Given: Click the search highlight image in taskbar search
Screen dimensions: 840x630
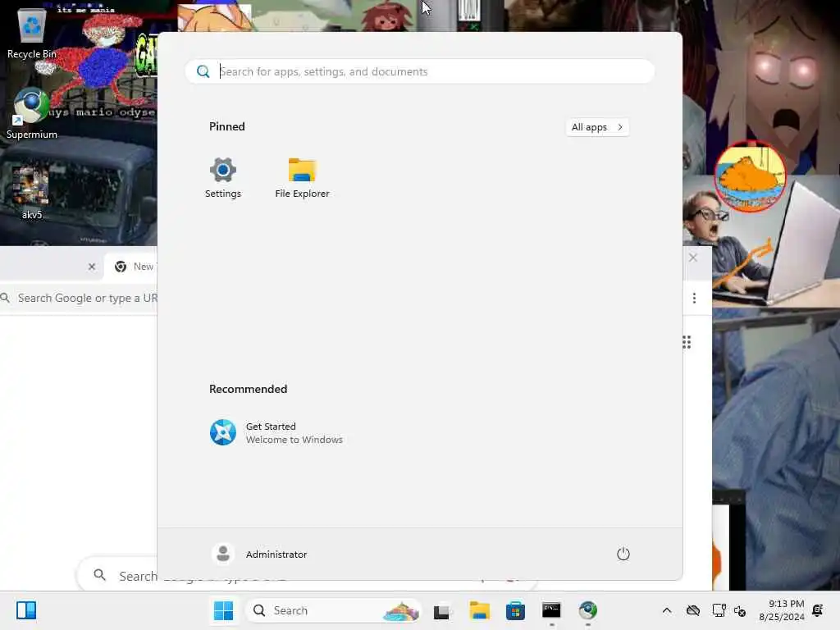Looking at the screenshot, I should [x=401, y=610].
